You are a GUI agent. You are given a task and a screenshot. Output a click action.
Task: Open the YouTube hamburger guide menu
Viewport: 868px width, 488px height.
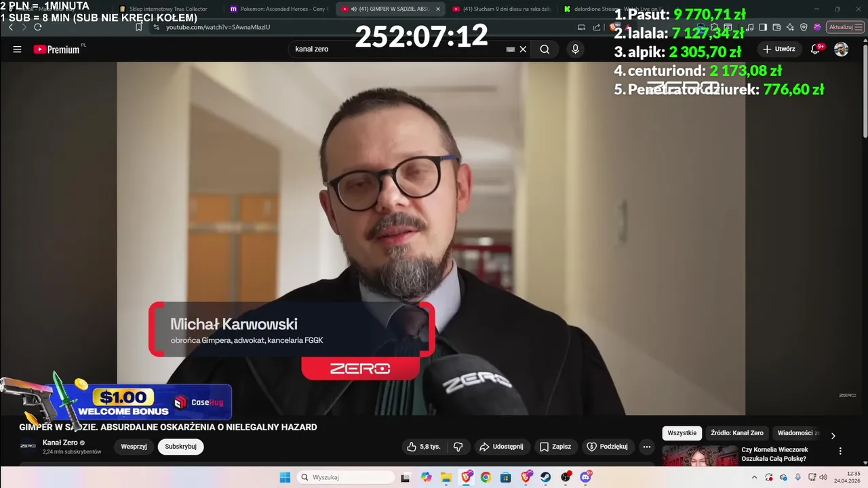pos(17,49)
